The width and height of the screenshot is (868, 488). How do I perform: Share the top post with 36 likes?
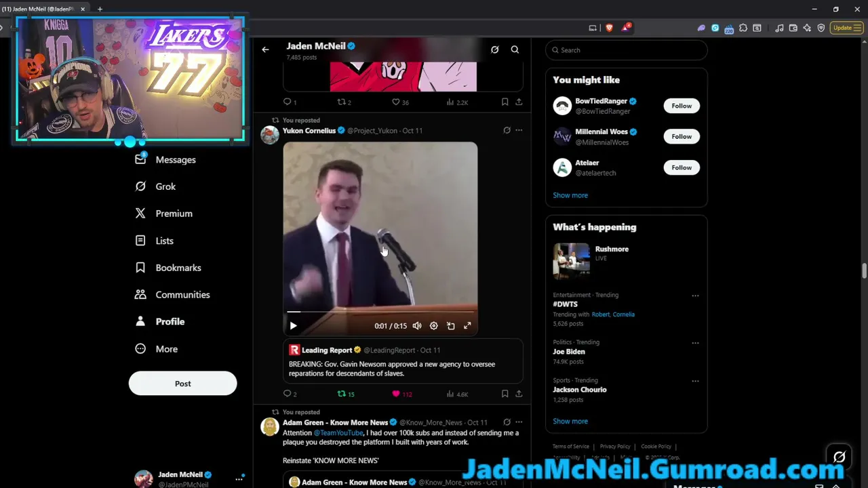pos(519,102)
